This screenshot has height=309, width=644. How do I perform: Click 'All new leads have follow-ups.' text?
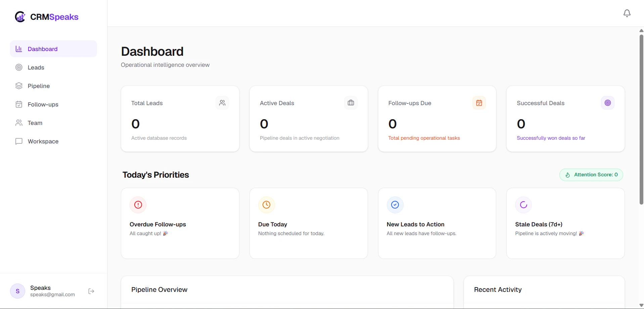(x=421, y=233)
